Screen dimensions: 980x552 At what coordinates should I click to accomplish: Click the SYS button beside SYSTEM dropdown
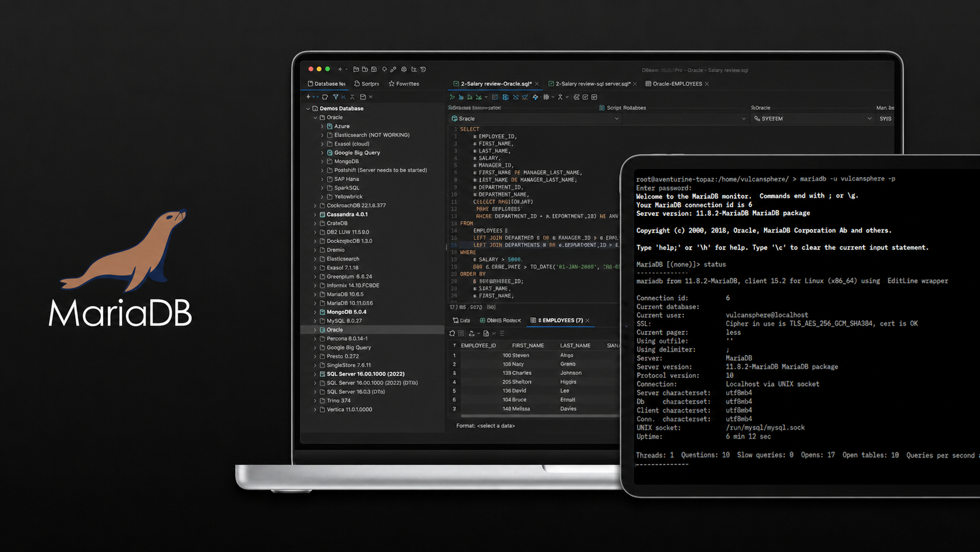pos(886,118)
